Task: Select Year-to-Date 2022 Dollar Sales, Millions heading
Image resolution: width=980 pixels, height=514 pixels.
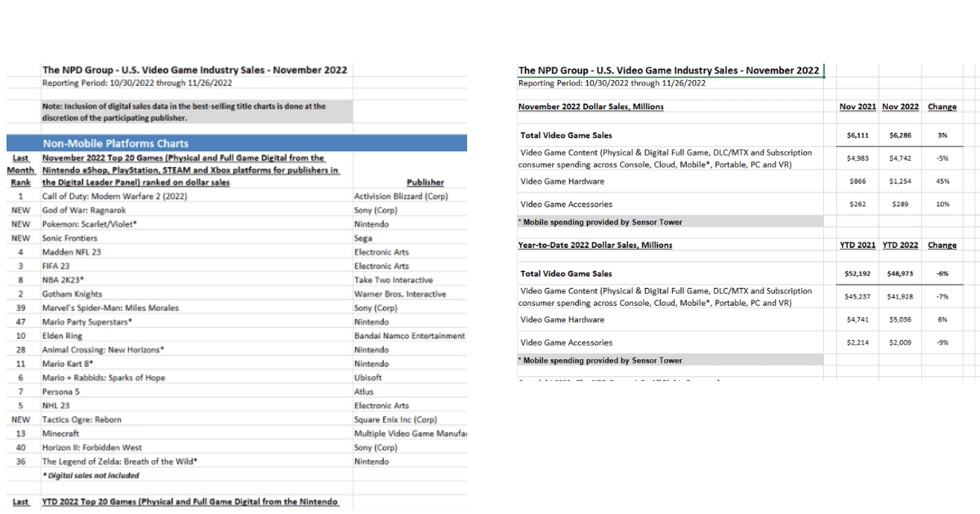Action: coord(595,245)
